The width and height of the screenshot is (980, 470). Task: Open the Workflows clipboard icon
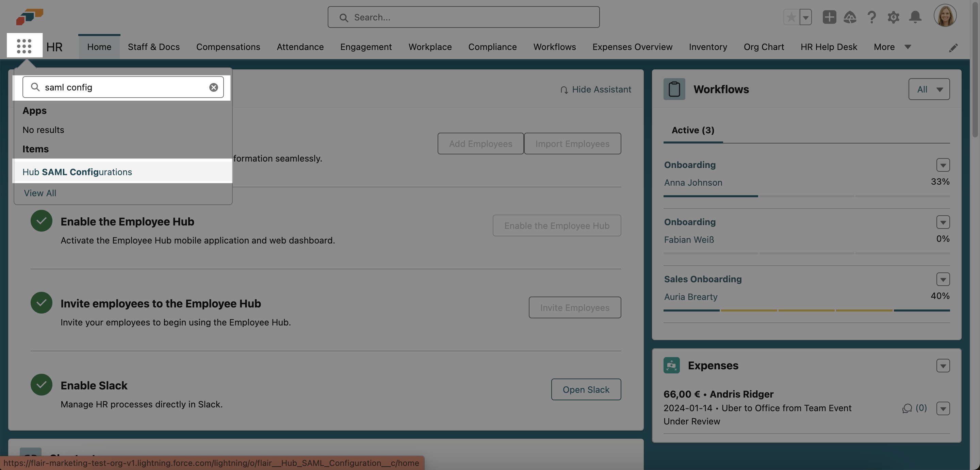674,89
